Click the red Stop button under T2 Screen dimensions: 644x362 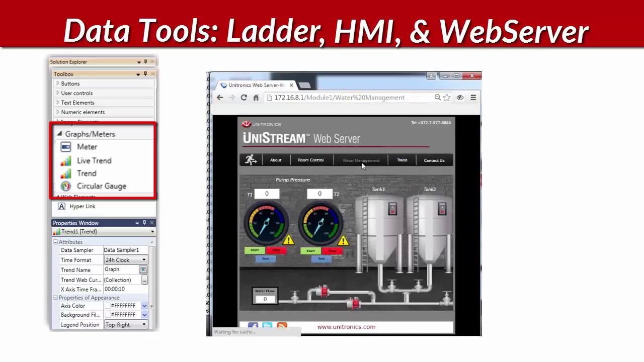point(332,251)
